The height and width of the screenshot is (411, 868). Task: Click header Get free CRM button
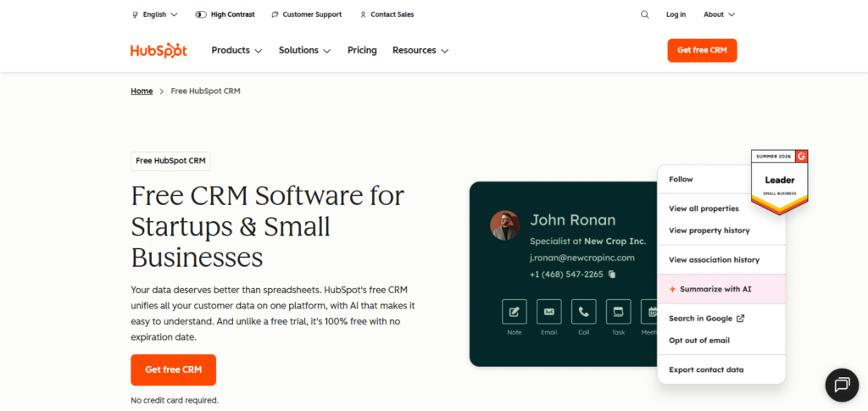(x=702, y=50)
